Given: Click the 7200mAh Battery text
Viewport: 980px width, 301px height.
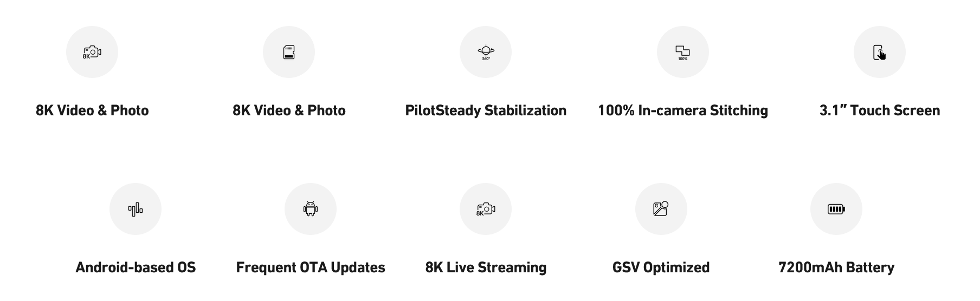Looking at the screenshot, I should pyautogui.click(x=836, y=267).
